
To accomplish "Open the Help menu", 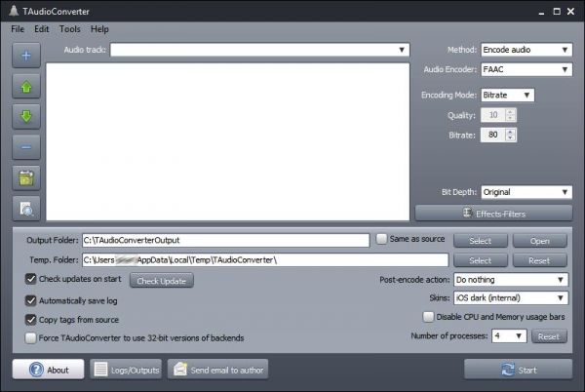I will (x=99, y=29).
